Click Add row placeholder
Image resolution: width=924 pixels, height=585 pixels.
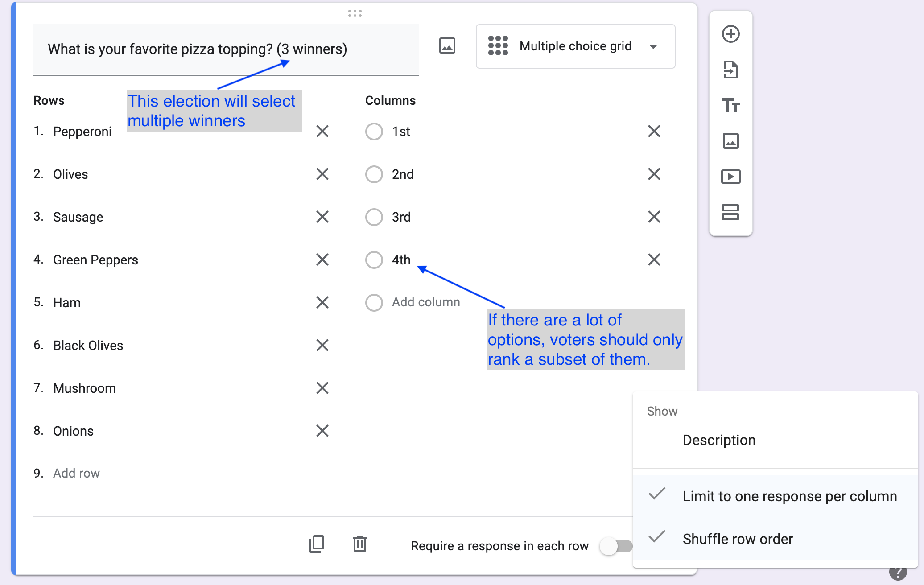pyautogui.click(x=76, y=474)
